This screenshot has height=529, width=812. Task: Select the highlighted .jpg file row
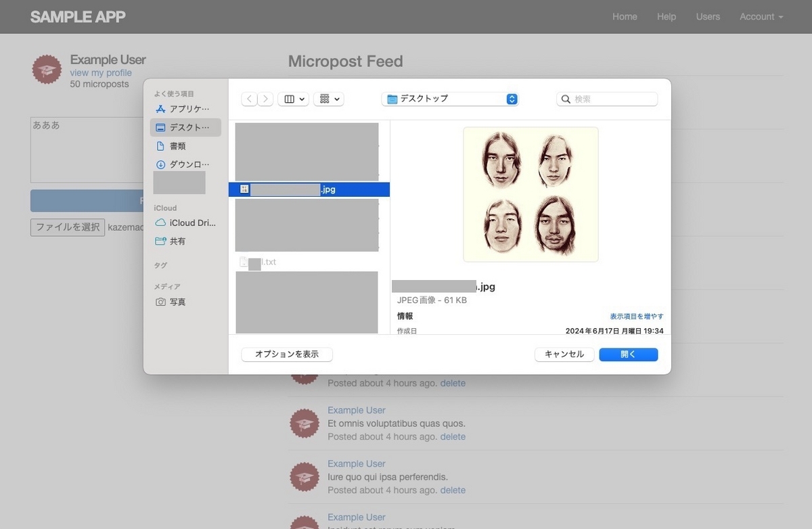(309, 189)
